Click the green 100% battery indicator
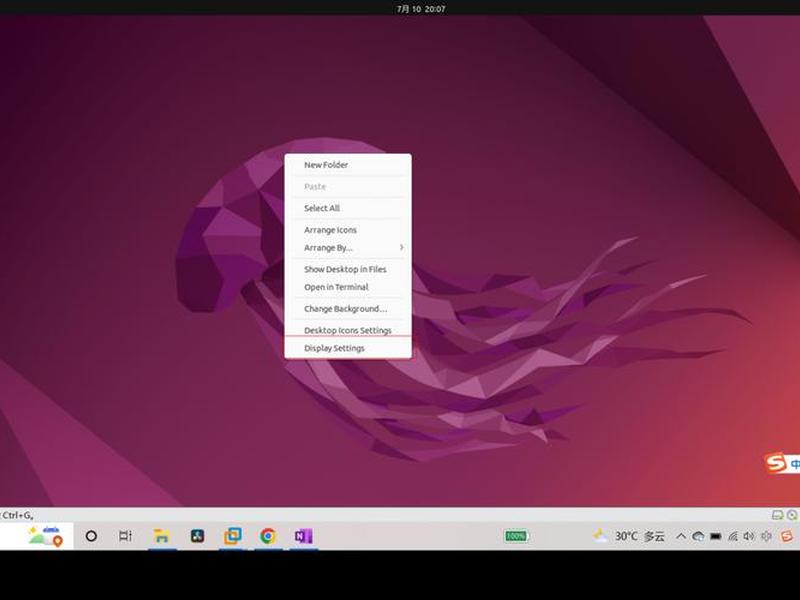The height and width of the screenshot is (600, 800). tap(516, 536)
